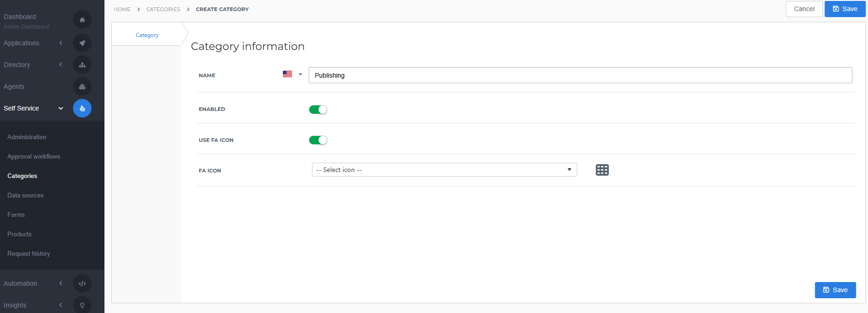Open Approval workflows in sidebar

[x=34, y=157]
